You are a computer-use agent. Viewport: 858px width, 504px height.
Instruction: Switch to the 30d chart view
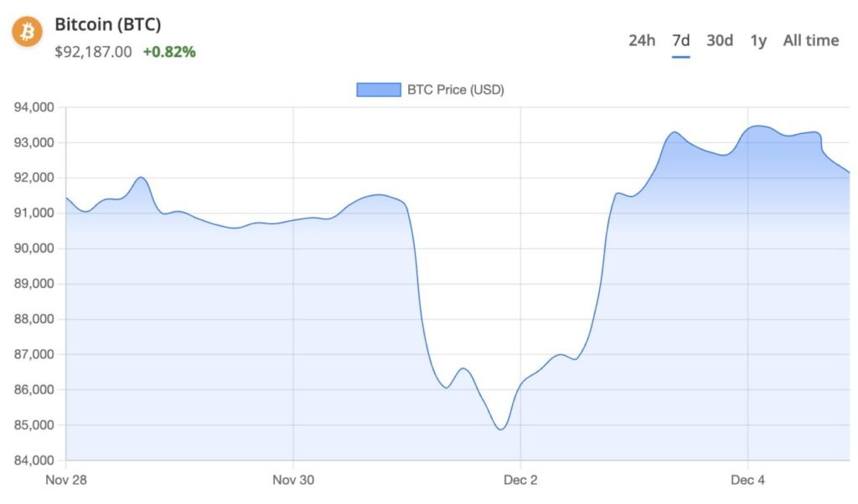click(x=719, y=39)
